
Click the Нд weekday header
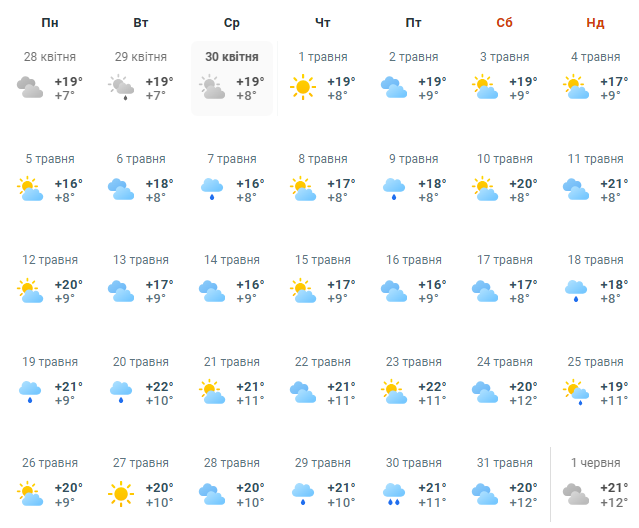point(595,22)
